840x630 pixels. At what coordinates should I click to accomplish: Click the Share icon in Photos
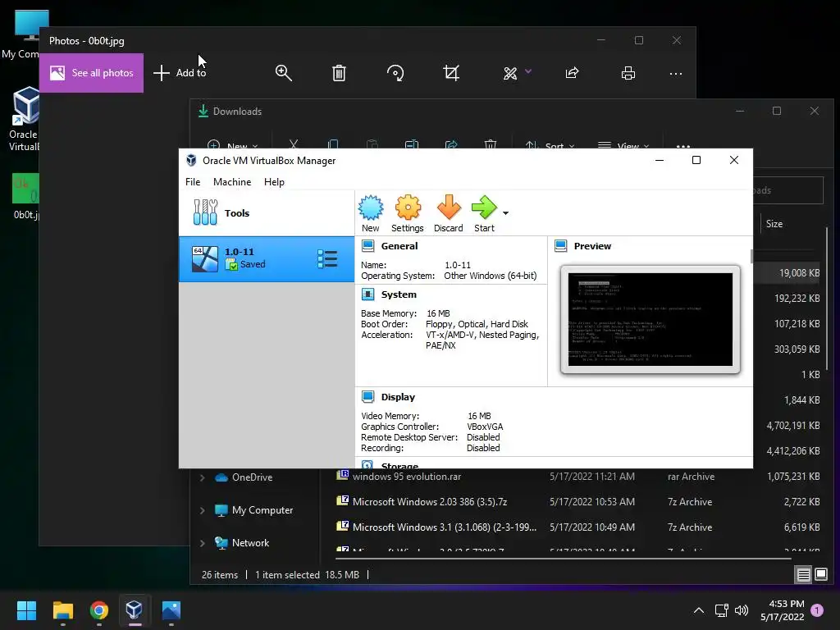(572, 73)
